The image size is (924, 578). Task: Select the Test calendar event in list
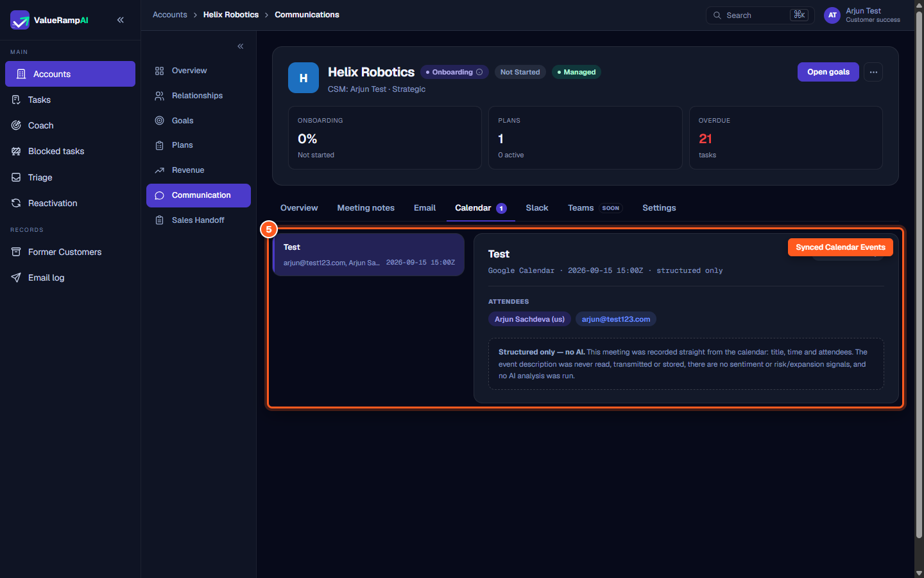pos(368,254)
